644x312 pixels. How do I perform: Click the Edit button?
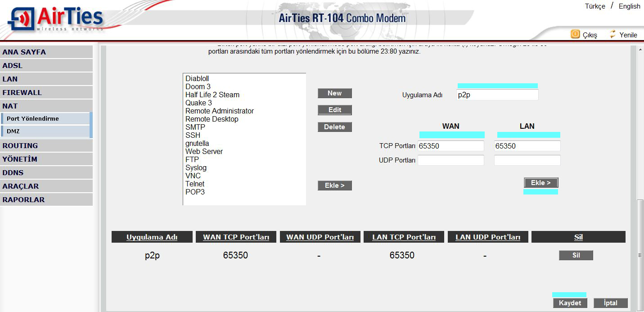point(335,110)
